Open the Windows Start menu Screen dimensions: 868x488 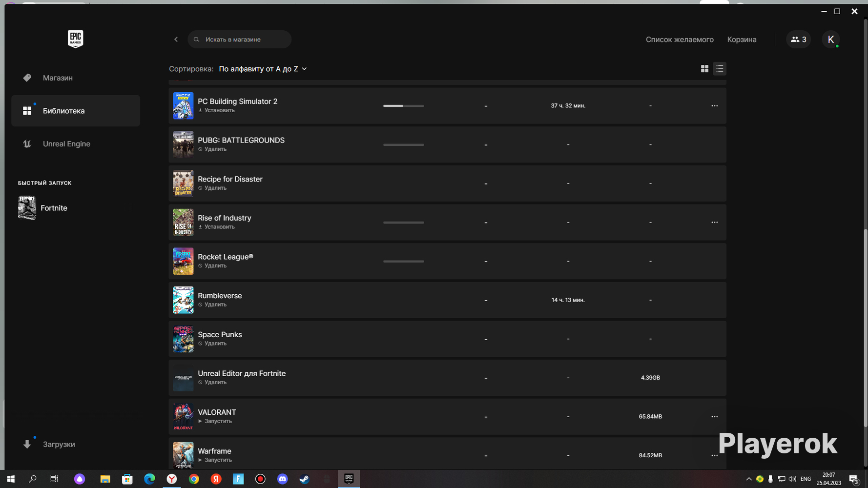point(11,479)
